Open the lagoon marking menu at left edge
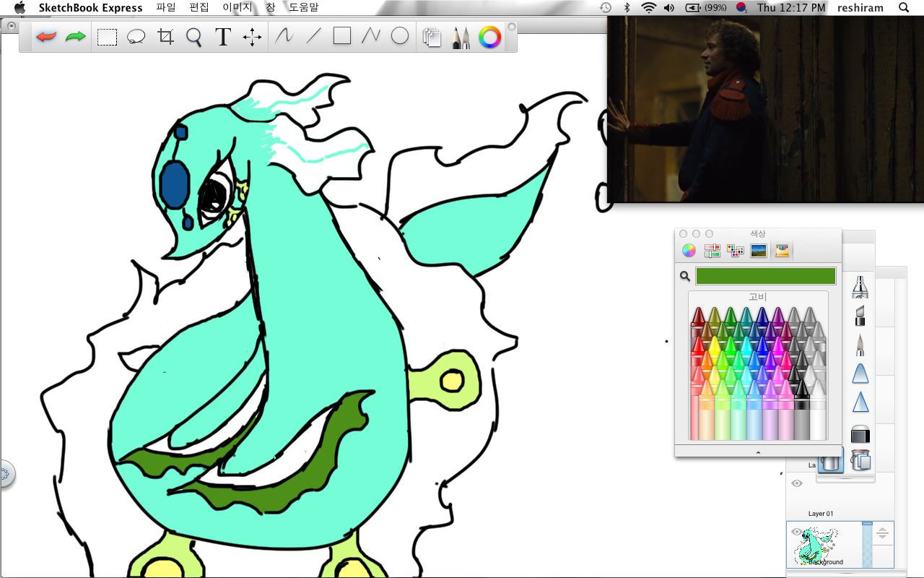Screen dimensions: 924x578 point(6,475)
